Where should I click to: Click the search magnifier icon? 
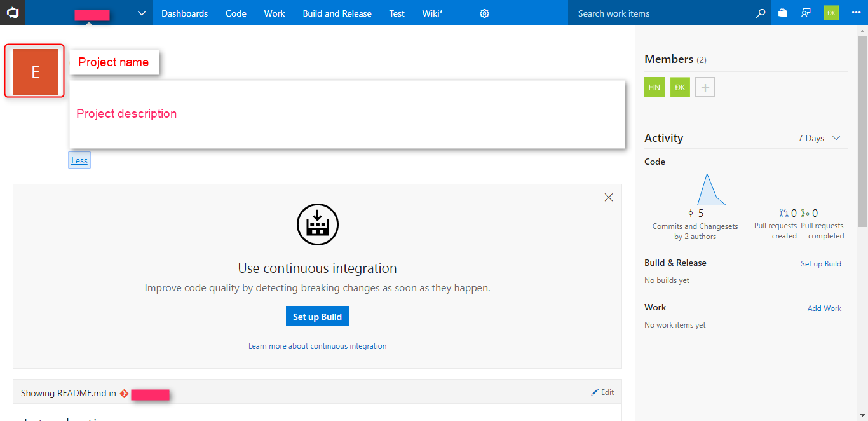pos(761,13)
